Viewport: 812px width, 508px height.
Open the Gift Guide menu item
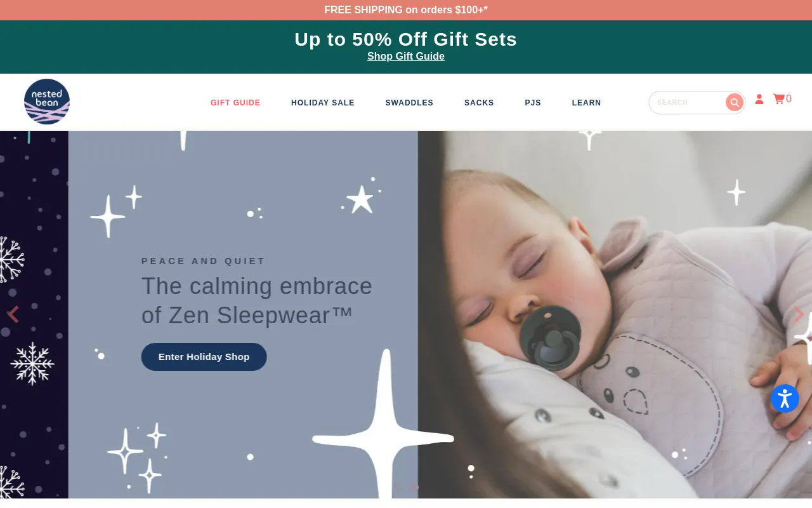235,103
